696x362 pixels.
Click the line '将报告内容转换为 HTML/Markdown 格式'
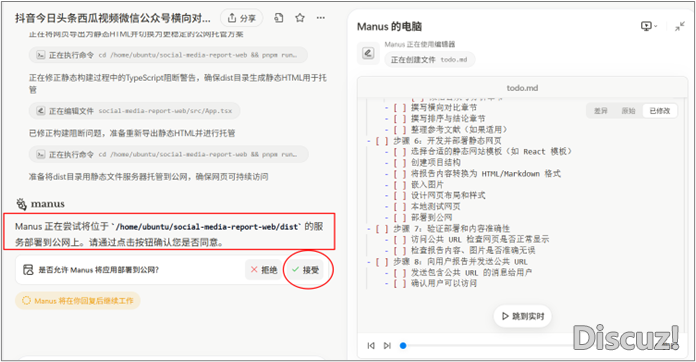486,173
